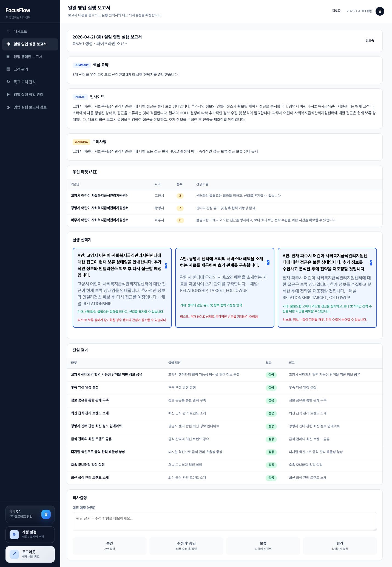Screen dimensions: 392x567
Task: Click the clock icon for report review
Action: 8,107
